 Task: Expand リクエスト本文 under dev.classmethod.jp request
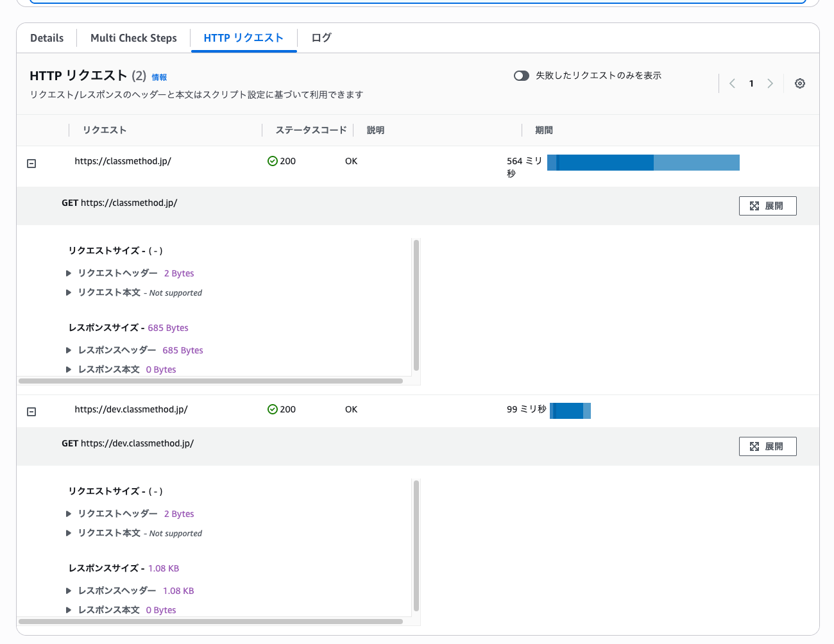pyautogui.click(x=69, y=533)
